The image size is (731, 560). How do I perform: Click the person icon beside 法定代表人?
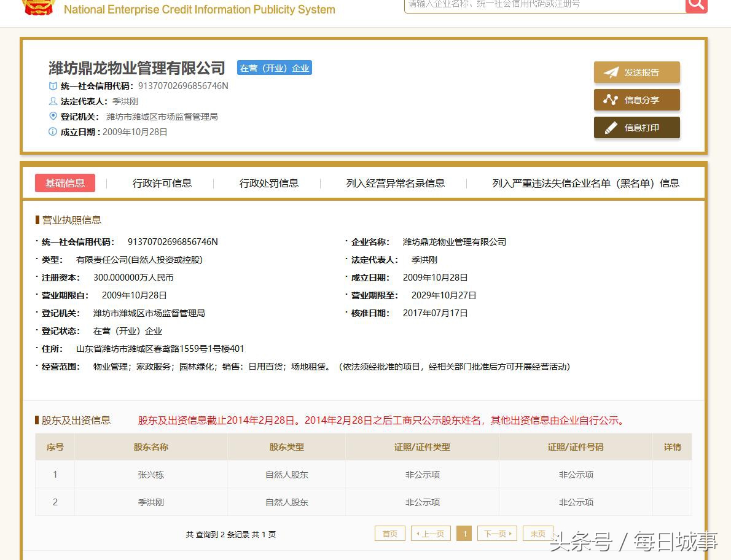click(52, 101)
